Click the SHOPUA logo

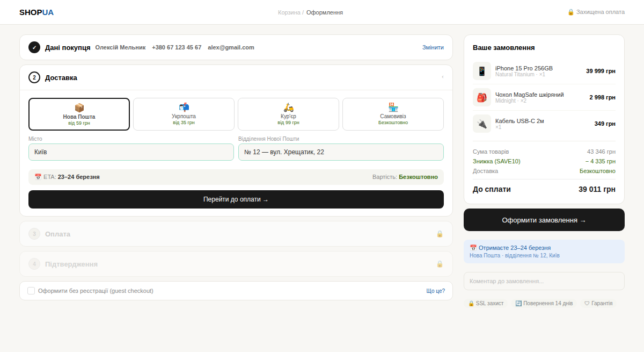(x=36, y=12)
